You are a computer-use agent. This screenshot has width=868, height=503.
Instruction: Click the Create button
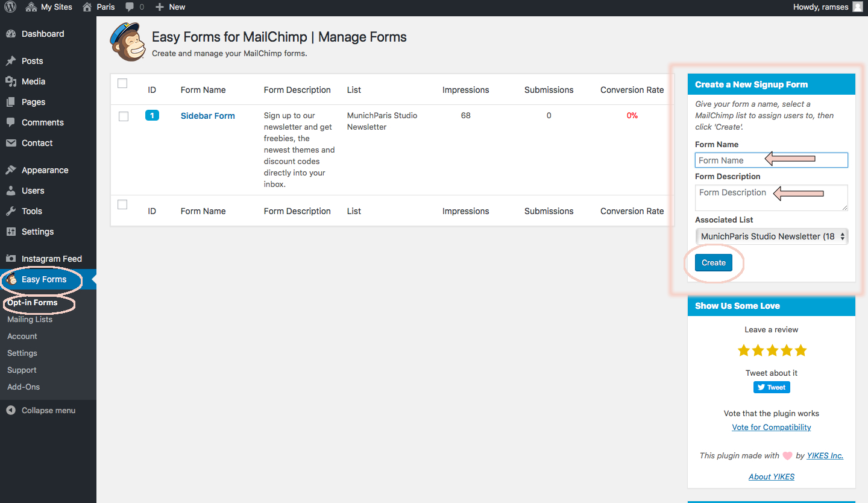coord(714,262)
